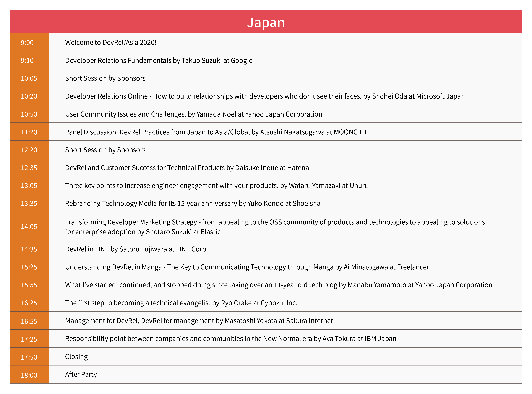Click the User Community Issues session by Yamada Noel
Viewport: 532px width, 394px height.
click(193, 114)
